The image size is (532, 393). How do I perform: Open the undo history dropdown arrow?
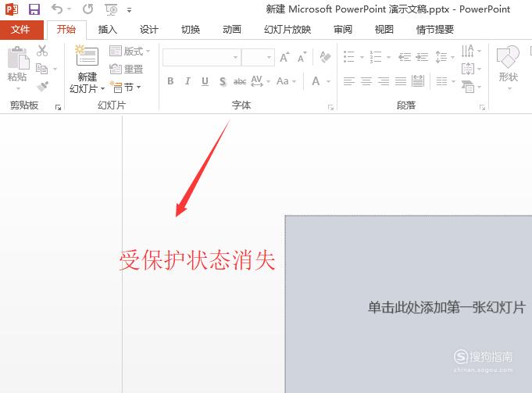(70, 9)
